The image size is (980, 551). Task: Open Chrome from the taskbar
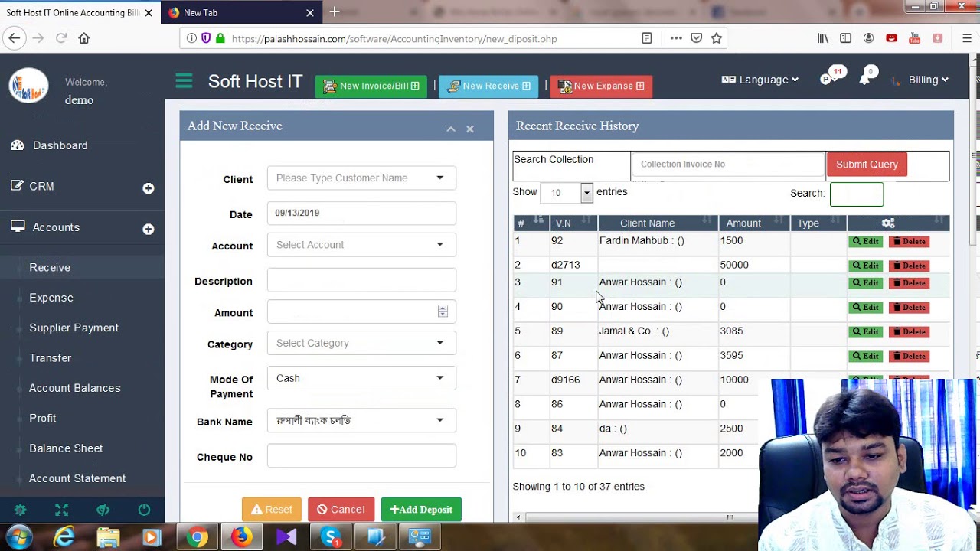pos(198,537)
